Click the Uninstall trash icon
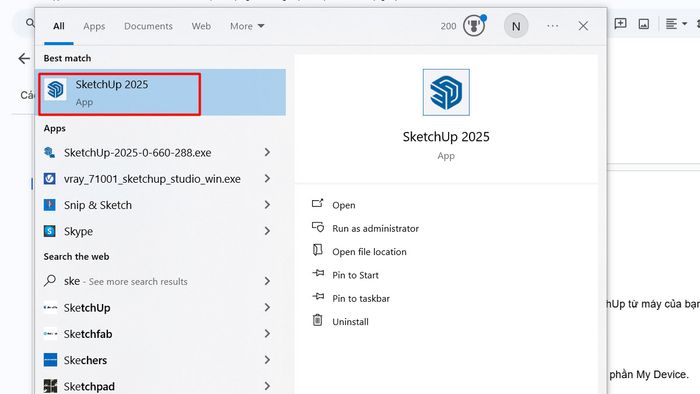 tap(317, 320)
